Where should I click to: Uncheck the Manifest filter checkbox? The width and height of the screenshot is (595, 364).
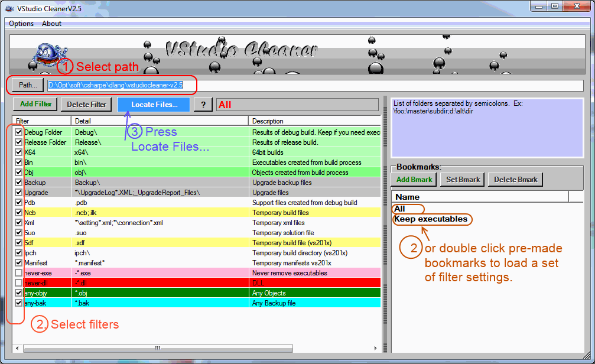tap(18, 262)
